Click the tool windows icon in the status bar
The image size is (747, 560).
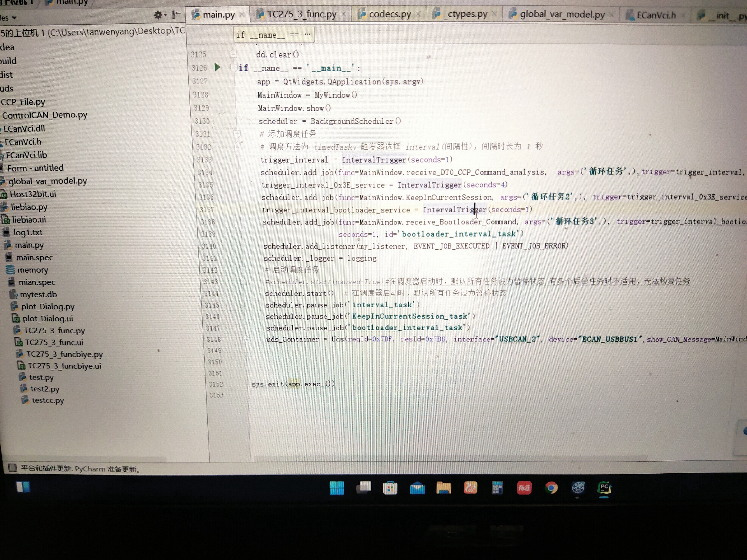pyautogui.click(x=12, y=467)
